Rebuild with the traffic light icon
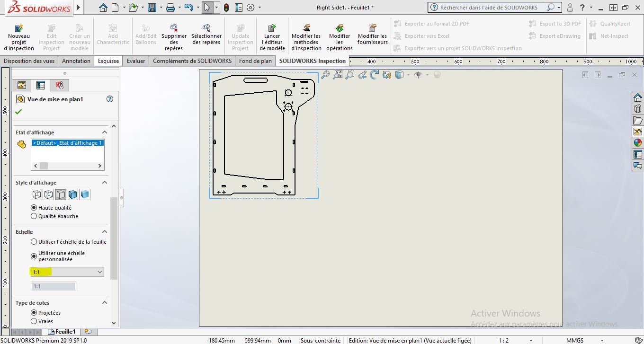 226,8
